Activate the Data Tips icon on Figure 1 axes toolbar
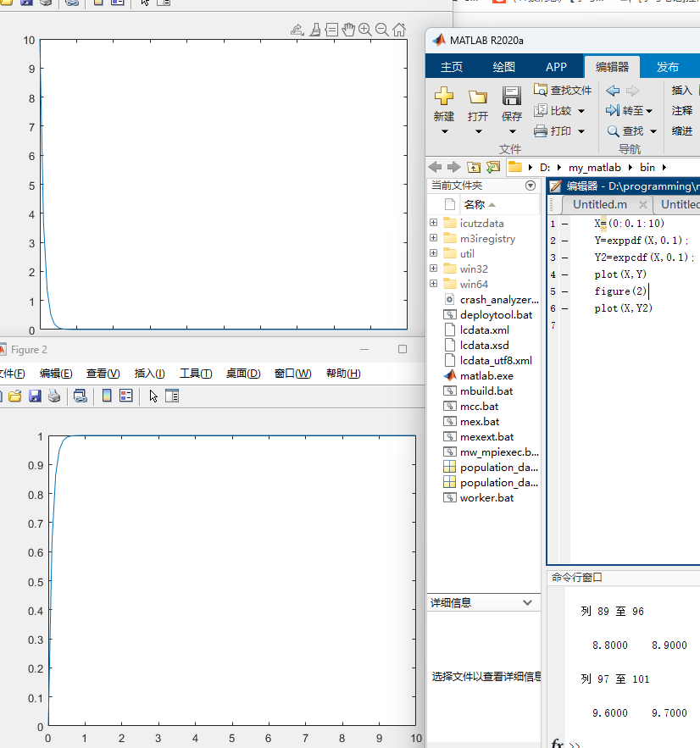This screenshot has width=700, height=748. [331, 30]
